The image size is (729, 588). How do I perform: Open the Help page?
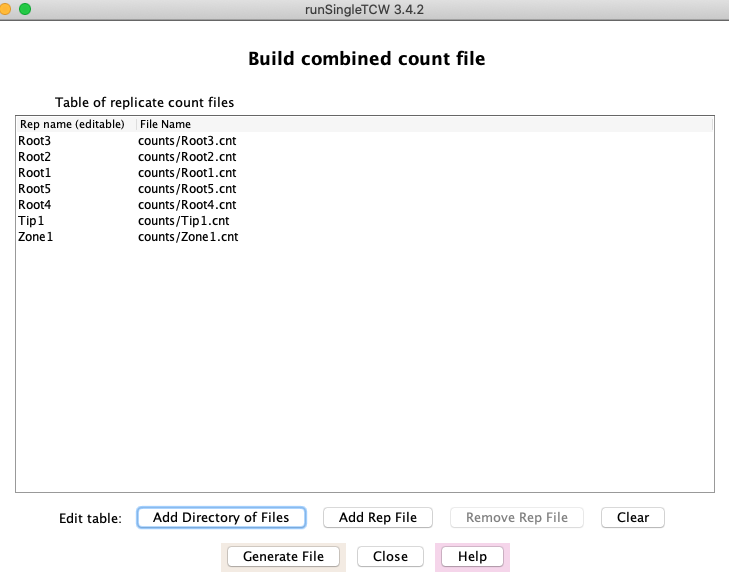[472, 556]
